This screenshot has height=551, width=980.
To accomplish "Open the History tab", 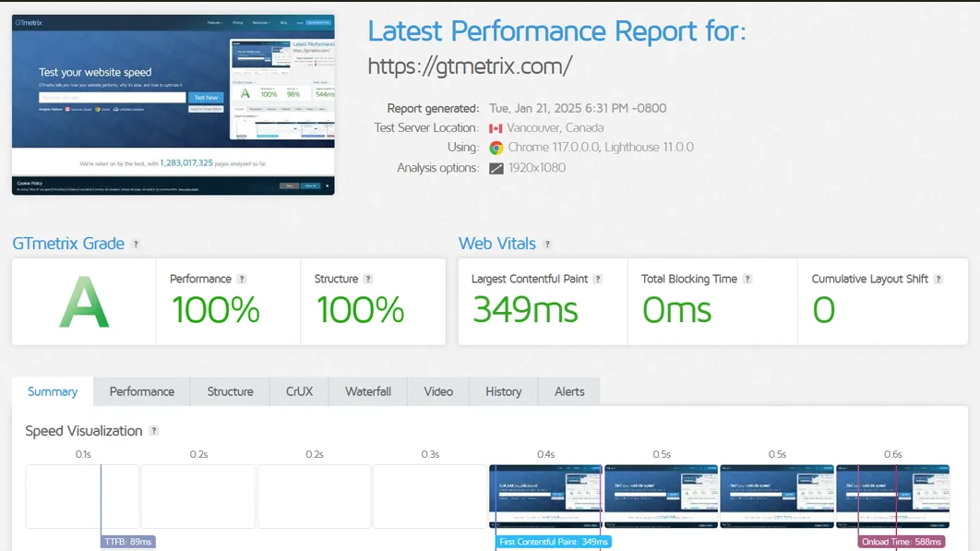I will (x=504, y=391).
